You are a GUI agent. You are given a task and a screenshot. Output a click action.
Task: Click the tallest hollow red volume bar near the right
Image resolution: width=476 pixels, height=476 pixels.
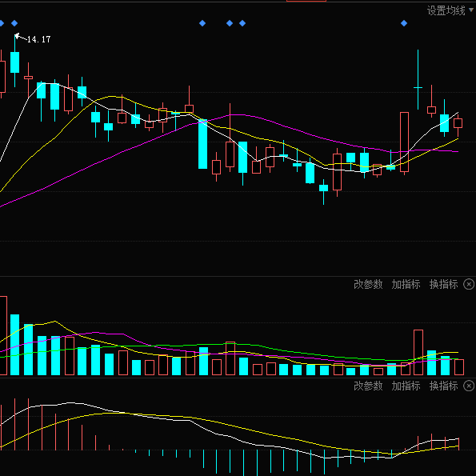418,353
